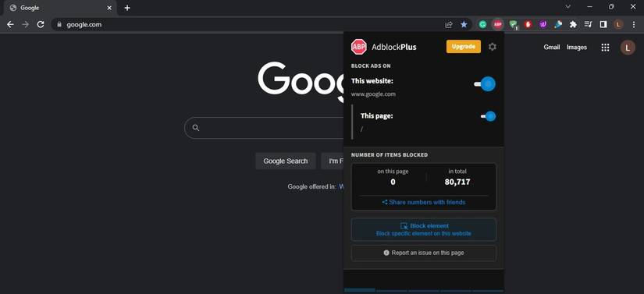Open the Google apps grid icon
This screenshot has height=294, width=644.
pyautogui.click(x=605, y=48)
